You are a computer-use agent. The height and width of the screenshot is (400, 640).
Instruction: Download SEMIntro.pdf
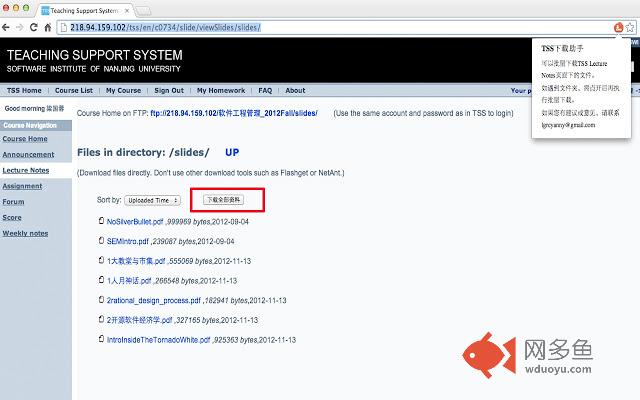[128, 241]
